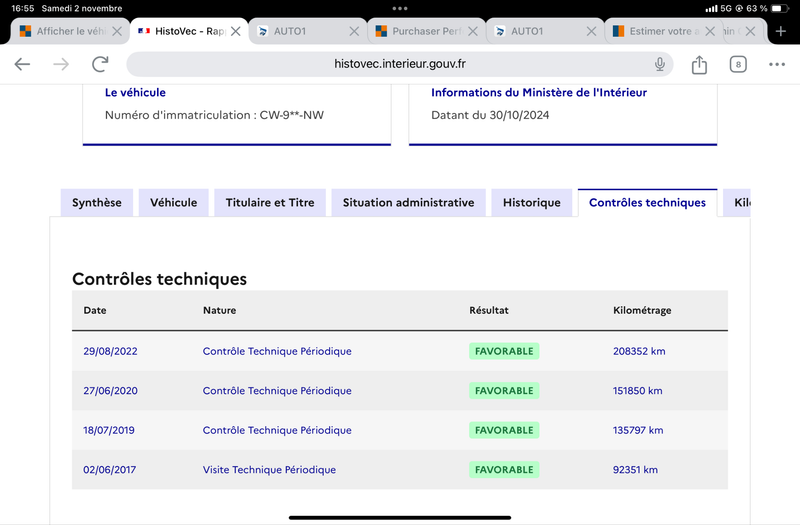Add a new tab with the plus icon
The height and width of the screenshot is (525, 800).
781,31
